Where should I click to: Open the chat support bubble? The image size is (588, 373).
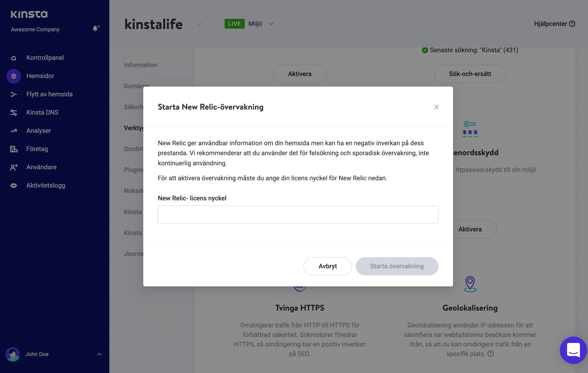(x=573, y=350)
